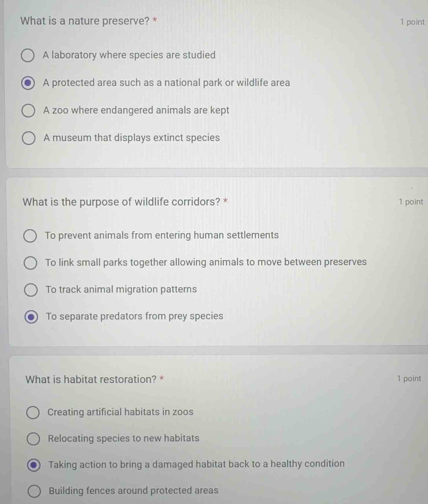Choose "To link small parks together" option
Image resolution: width=428 pixels, height=504 pixels.
(30, 263)
